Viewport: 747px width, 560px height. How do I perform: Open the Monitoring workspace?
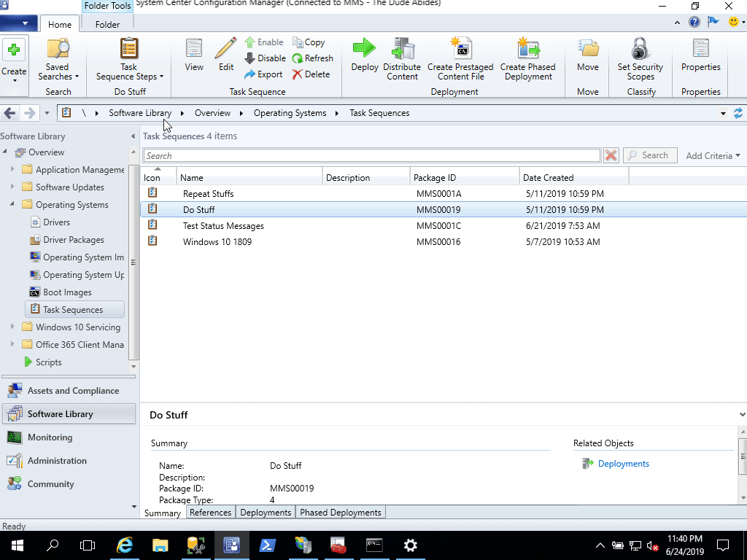click(x=69, y=437)
